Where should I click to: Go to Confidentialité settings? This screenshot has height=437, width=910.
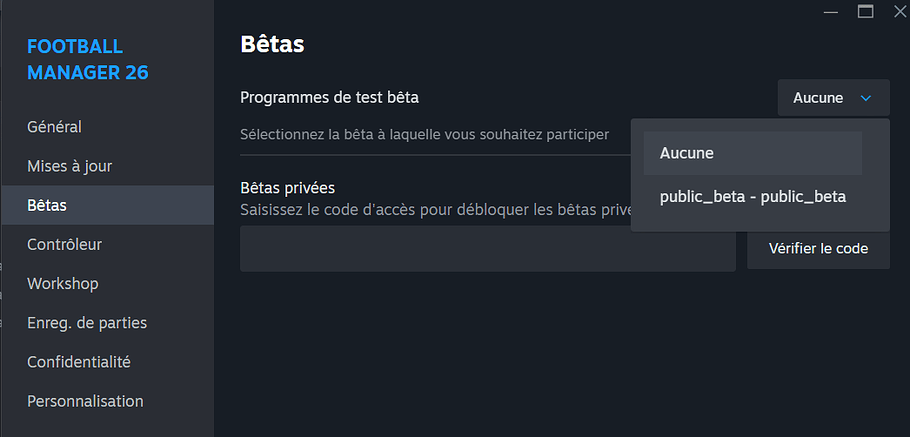79,361
